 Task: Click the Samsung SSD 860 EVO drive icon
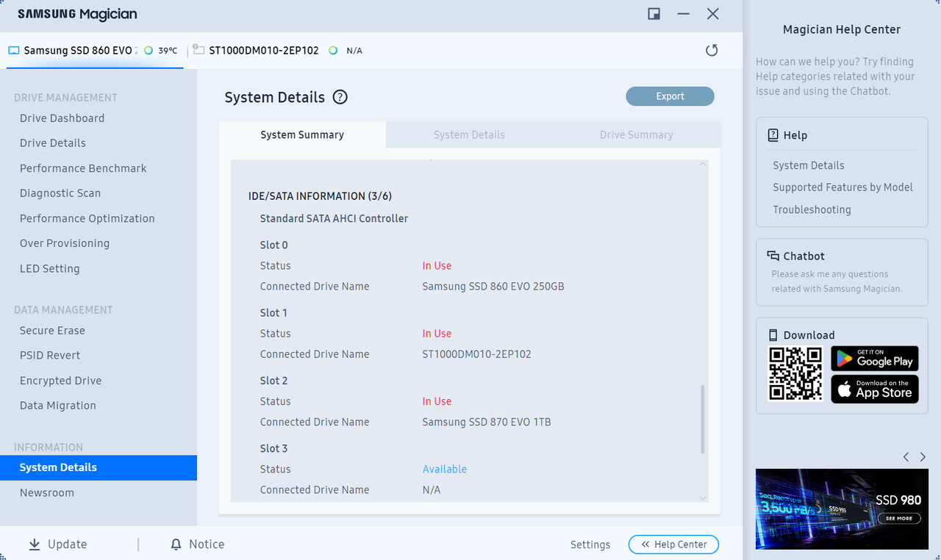14,51
